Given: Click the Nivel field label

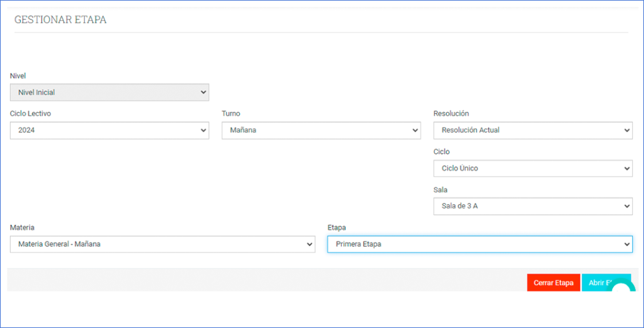Looking at the screenshot, I should point(18,76).
